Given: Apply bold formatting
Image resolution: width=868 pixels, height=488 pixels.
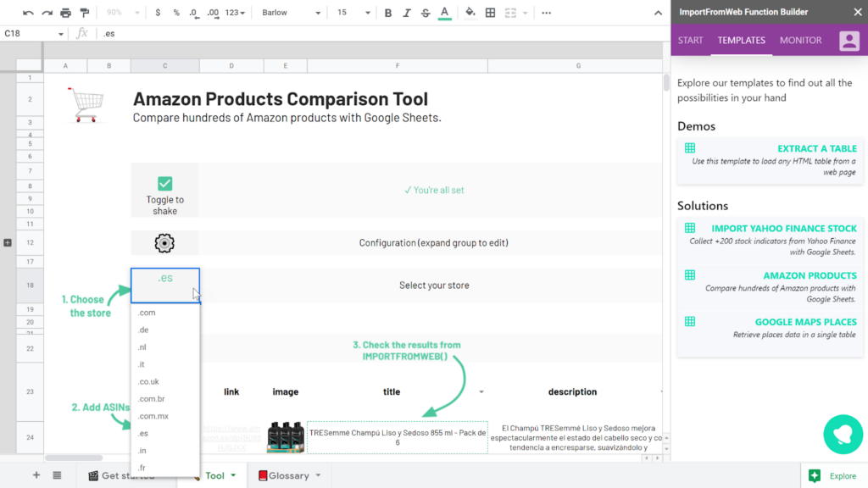Looking at the screenshot, I should [x=388, y=13].
